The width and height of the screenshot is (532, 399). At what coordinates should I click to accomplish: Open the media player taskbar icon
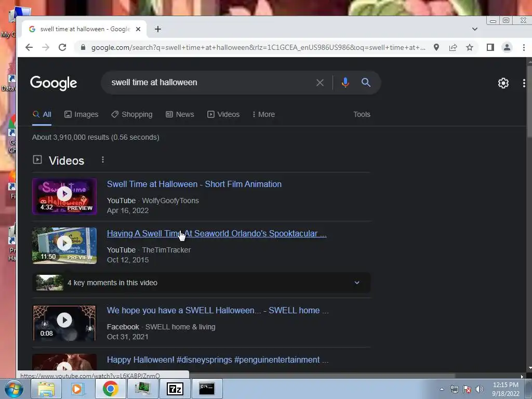tap(78, 389)
